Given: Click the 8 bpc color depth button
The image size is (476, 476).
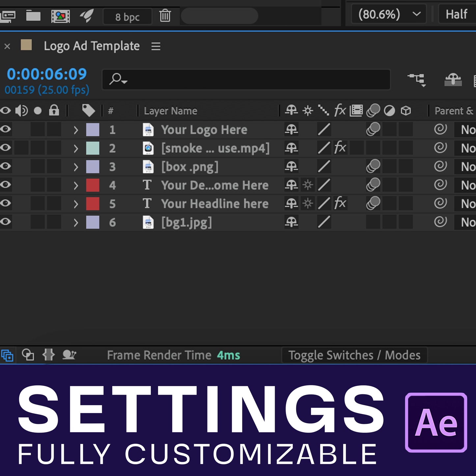Looking at the screenshot, I should point(127,17).
